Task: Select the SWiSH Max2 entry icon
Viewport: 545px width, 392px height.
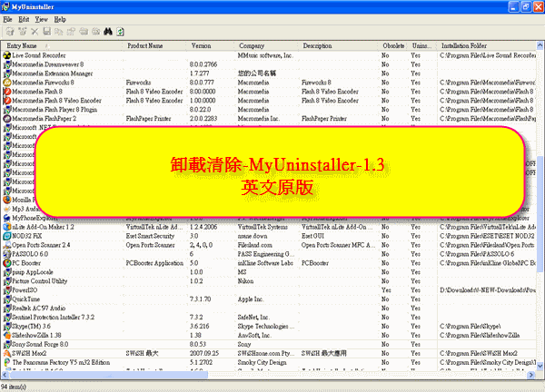Action: pyautogui.click(x=7, y=353)
